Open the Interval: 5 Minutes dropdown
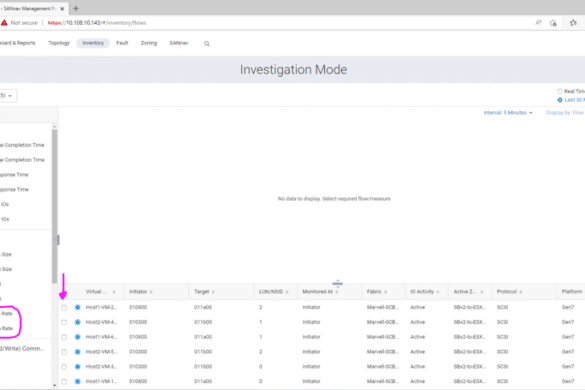The width and height of the screenshot is (585, 390). click(508, 113)
